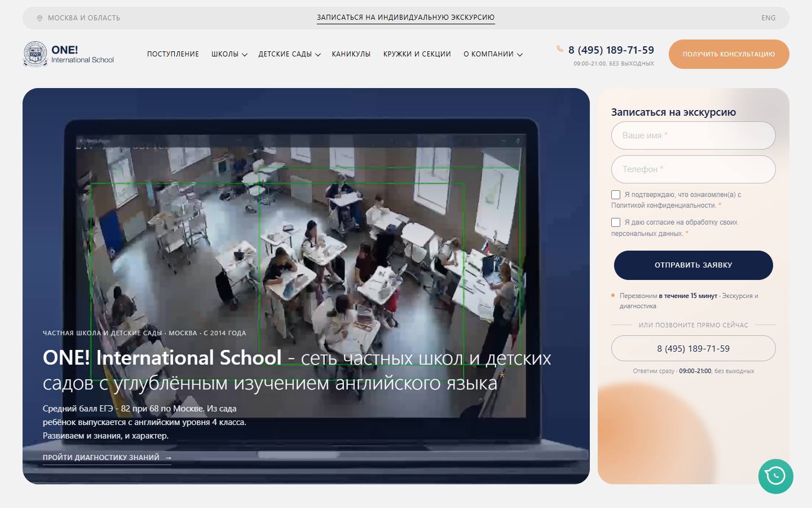This screenshot has height=508, width=812.
Task: Check the consent to personal data processing box
Action: tap(616, 222)
